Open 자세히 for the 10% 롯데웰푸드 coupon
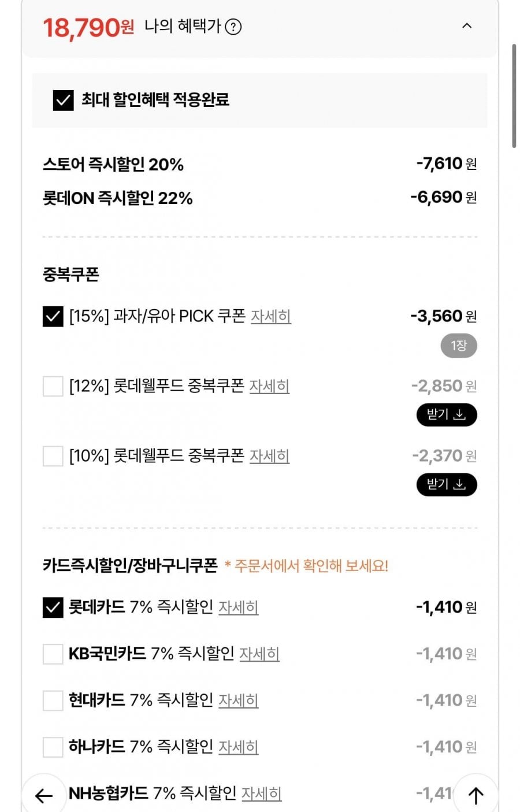This screenshot has height=812, width=520. [269, 456]
